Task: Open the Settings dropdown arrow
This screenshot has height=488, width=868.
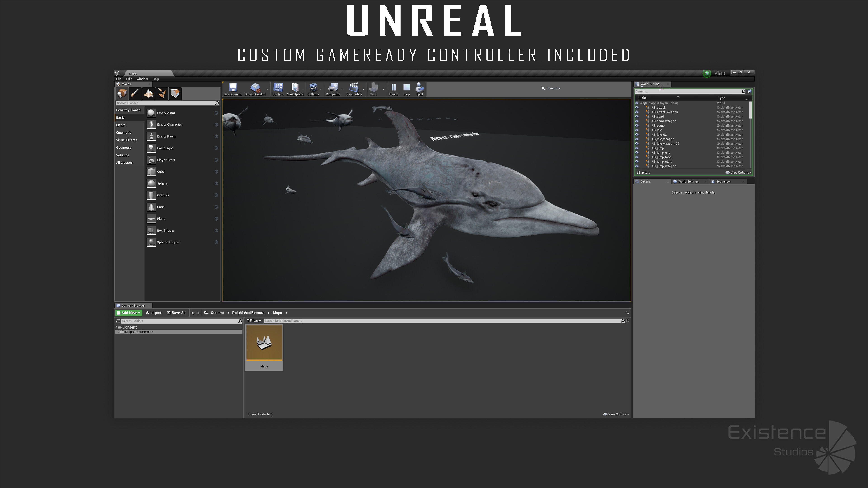Action: (321, 89)
